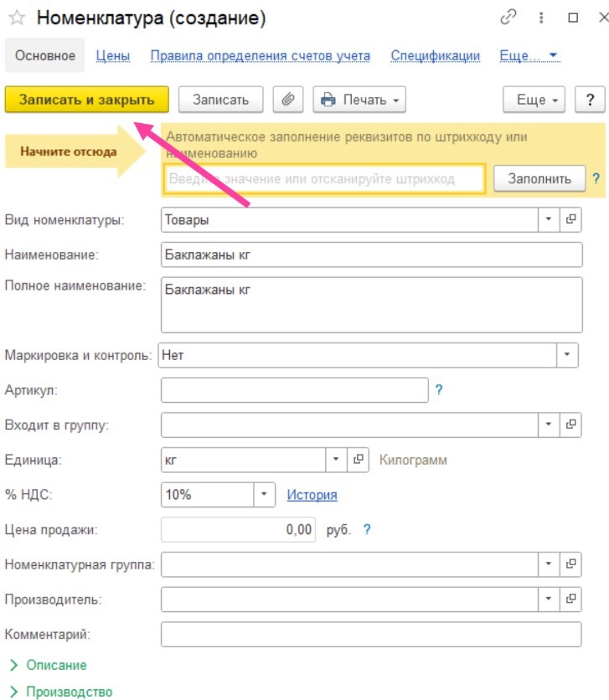Open help with the question mark button
This screenshot has width=609, height=700.
click(x=591, y=100)
